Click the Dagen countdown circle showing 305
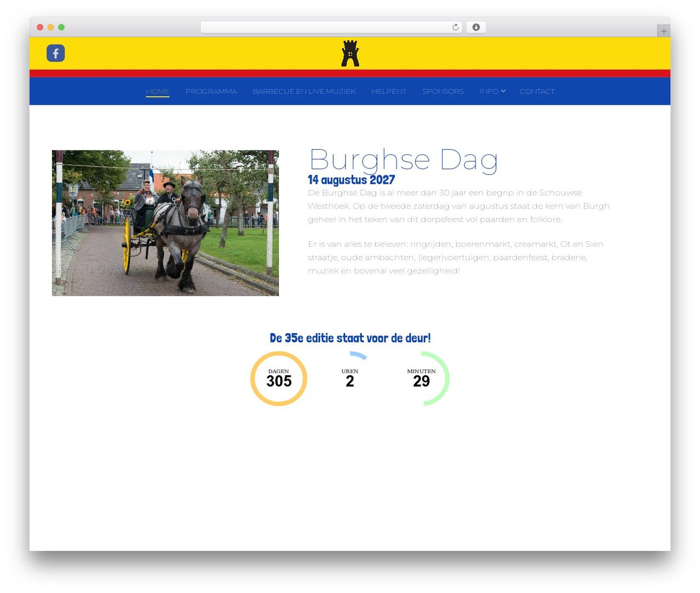 279,379
